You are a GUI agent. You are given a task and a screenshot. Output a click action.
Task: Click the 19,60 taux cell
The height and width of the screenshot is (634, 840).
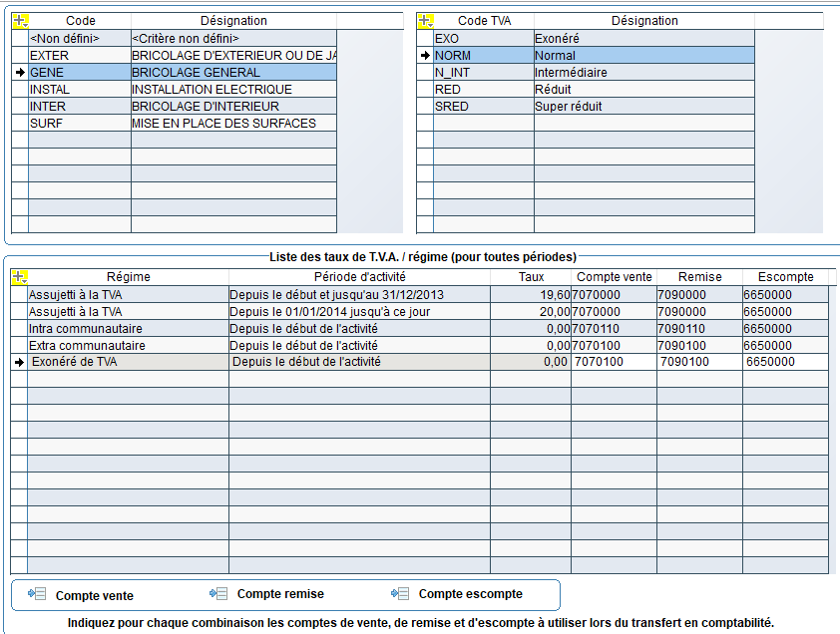(531, 295)
